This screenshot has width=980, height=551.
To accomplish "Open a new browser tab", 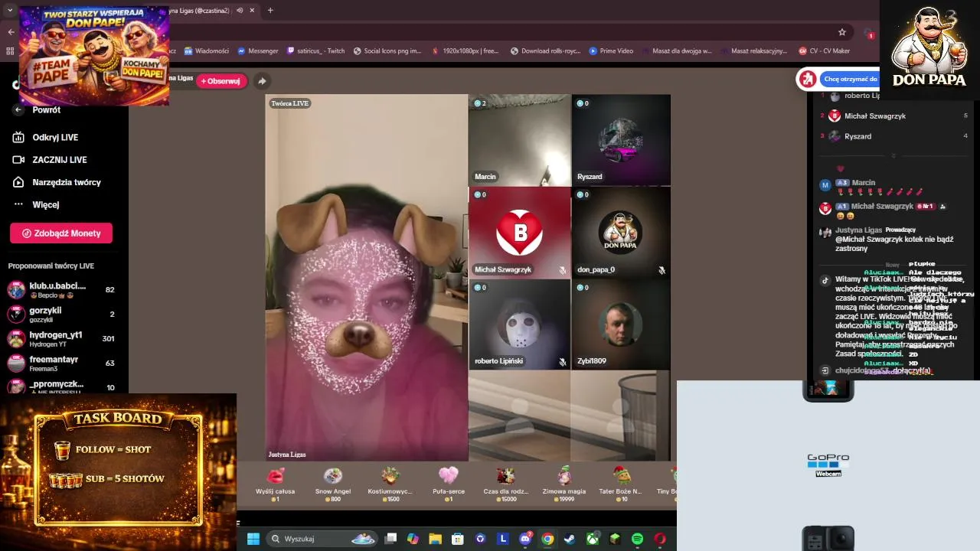I will tap(270, 10).
